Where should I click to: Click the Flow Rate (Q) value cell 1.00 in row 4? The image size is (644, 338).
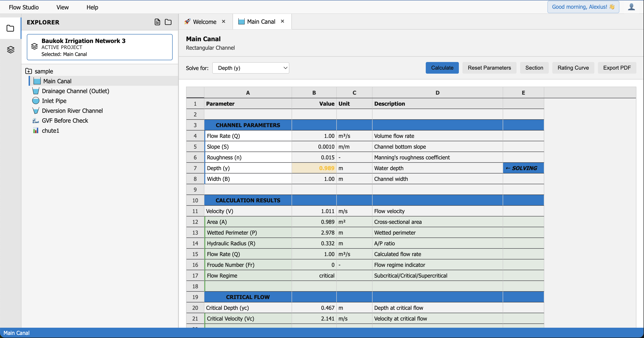point(314,136)
